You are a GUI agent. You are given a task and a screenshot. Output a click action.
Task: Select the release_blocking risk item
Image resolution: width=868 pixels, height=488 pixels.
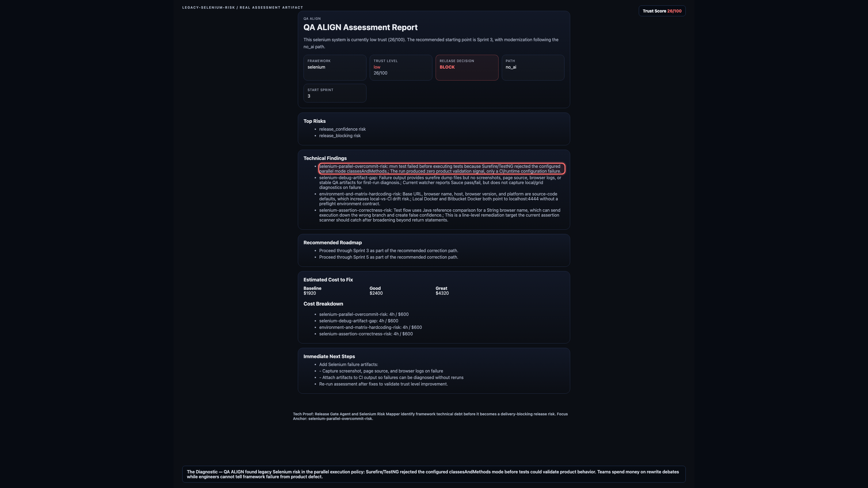point(340,136)
